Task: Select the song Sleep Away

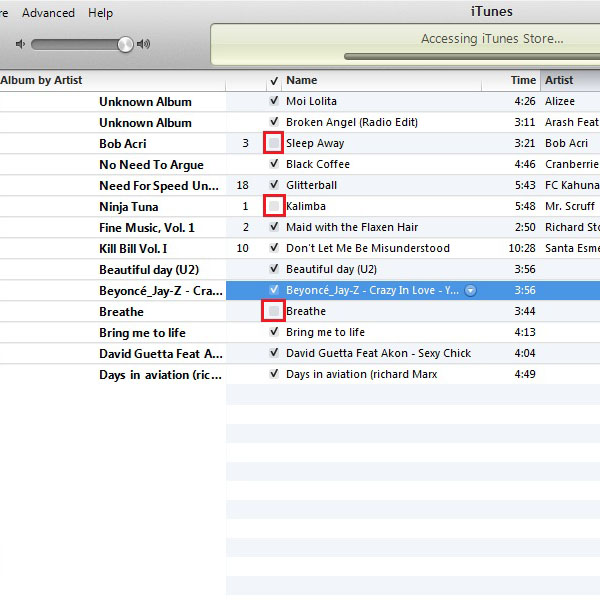Action: [315, 143]
